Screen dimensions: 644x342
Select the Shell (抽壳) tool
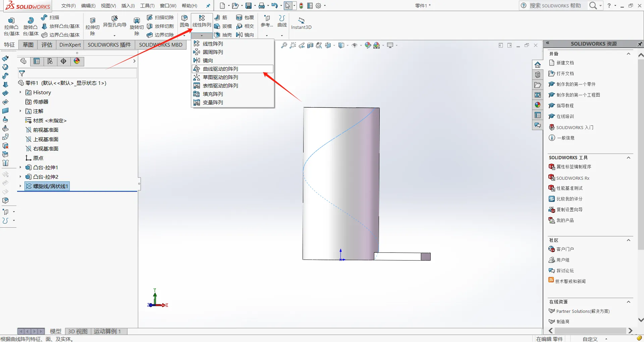(223, 35)
